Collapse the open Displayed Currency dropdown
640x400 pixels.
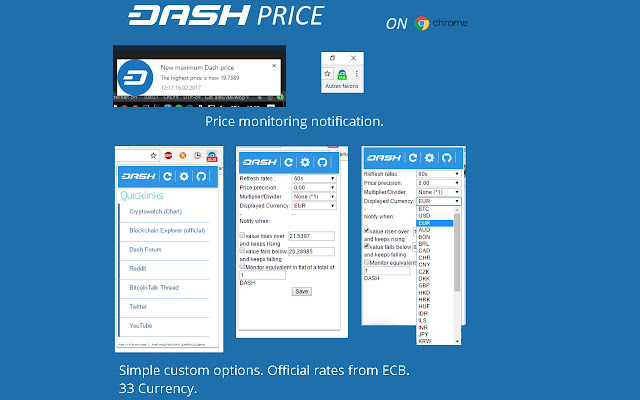pos(439,201)
